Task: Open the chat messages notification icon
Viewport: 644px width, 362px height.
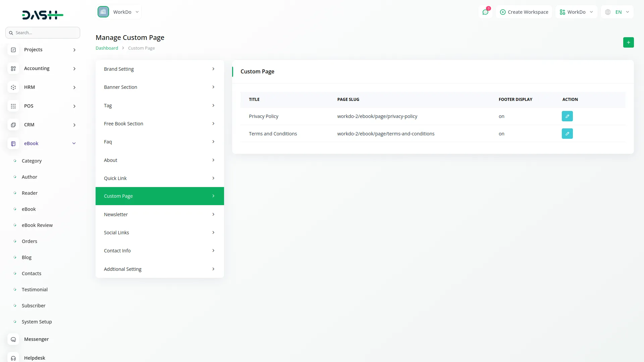Action: [485, 12]
